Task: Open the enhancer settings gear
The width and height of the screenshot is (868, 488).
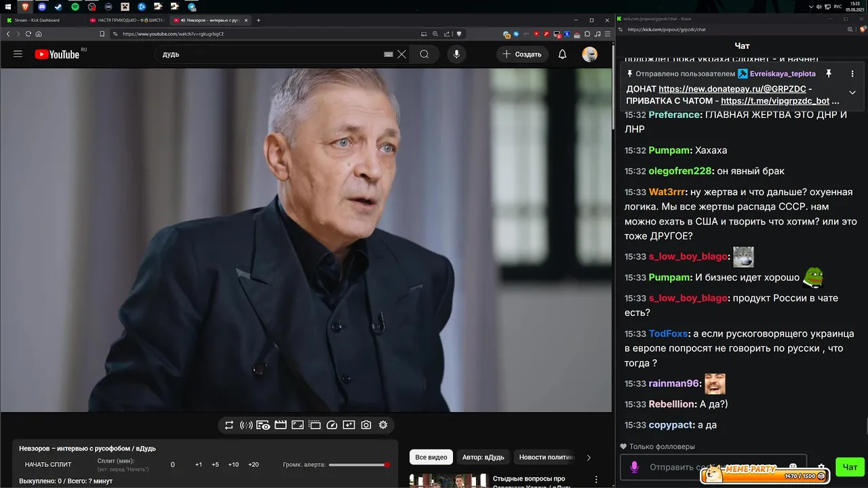Action: pos(383,425)
